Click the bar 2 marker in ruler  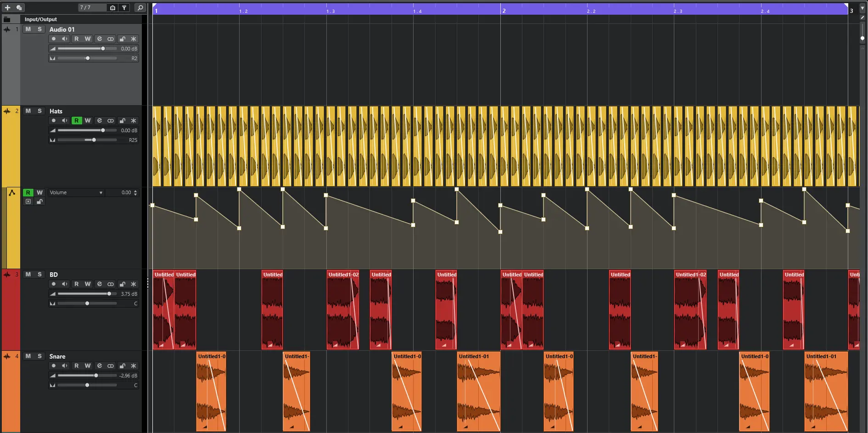pyautogui.click(x=504, y=11)
